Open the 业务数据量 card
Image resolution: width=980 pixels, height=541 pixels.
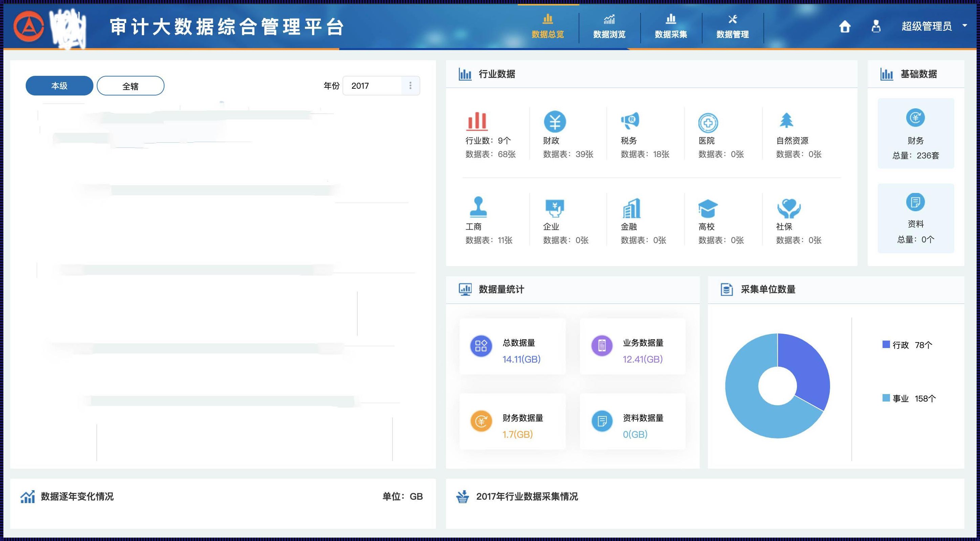pos(633,346)
